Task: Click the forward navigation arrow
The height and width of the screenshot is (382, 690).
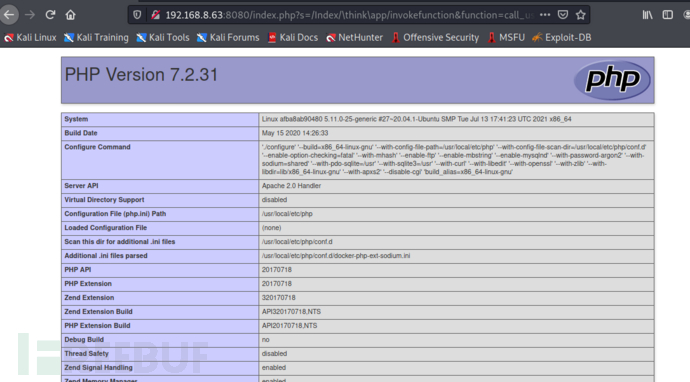Action: [30, 15]
